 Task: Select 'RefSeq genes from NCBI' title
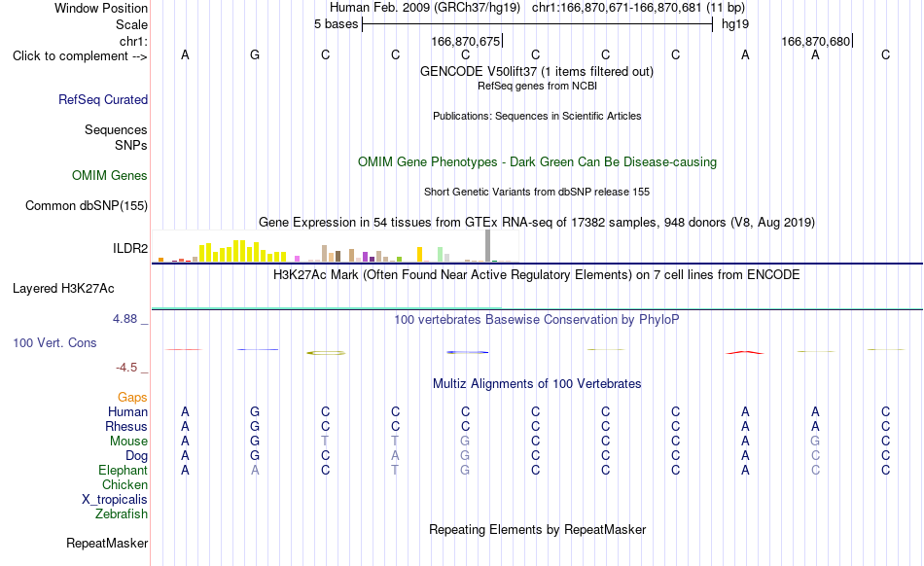[537, 86]
